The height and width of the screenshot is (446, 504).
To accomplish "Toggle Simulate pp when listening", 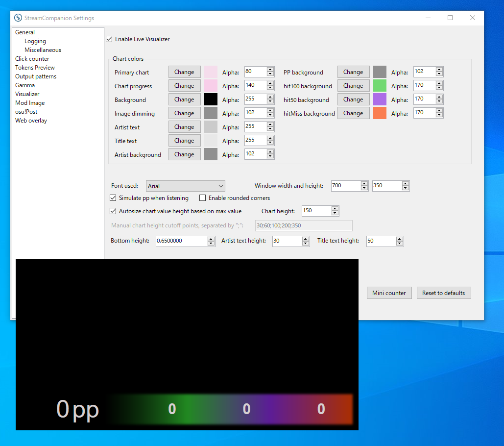I will 114,198.
